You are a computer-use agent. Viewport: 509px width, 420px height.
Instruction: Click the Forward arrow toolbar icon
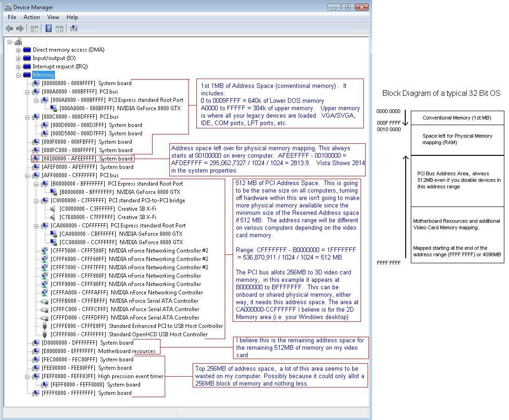(20, 28)
